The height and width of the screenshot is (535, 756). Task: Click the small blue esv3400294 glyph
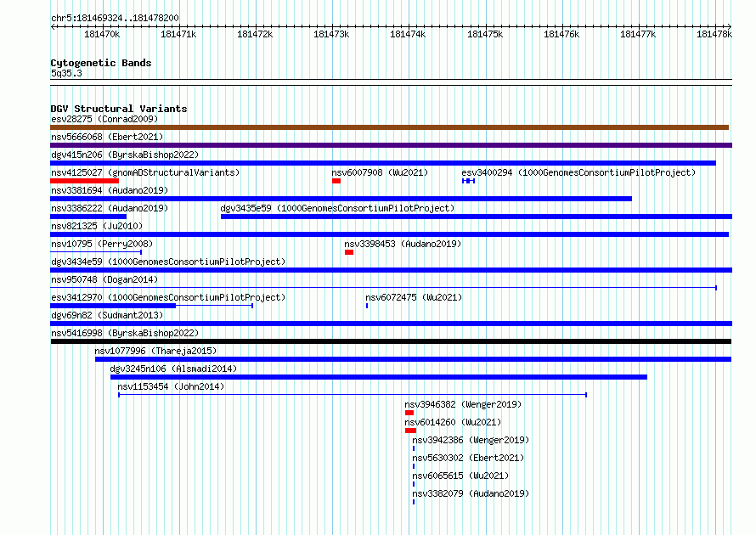click(x=468, y=181)
